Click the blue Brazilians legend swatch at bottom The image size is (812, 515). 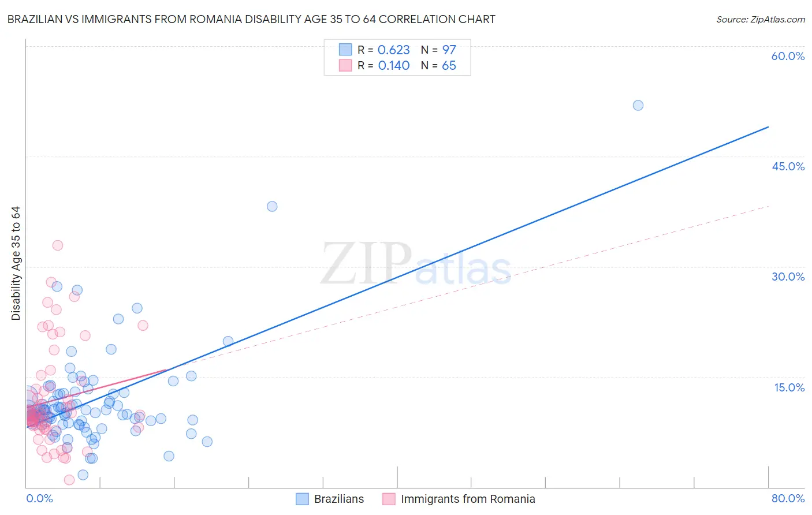[x=302, y=499]
